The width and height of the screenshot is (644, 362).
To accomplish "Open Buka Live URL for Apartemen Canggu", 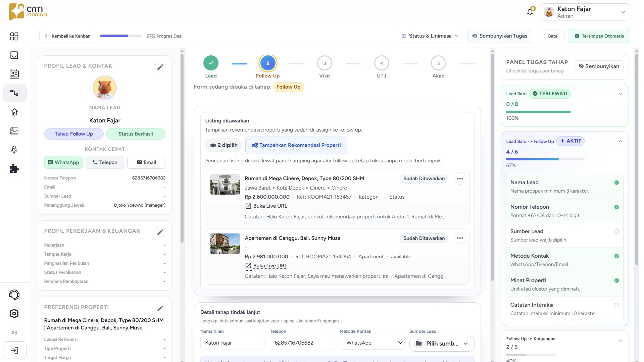I will click(266, 266).
